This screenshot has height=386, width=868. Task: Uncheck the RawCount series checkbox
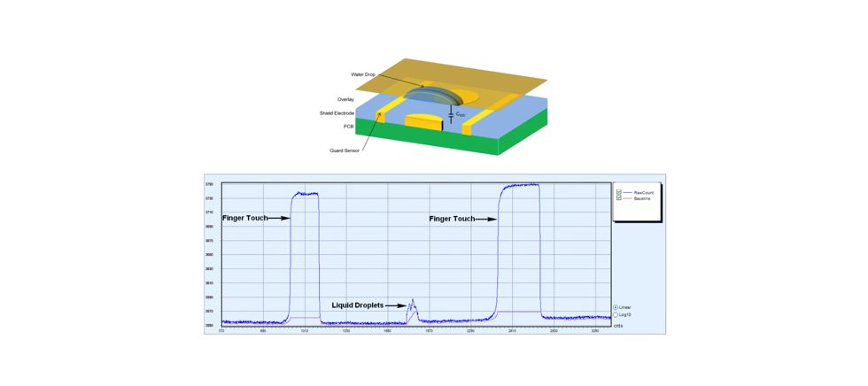618,192
